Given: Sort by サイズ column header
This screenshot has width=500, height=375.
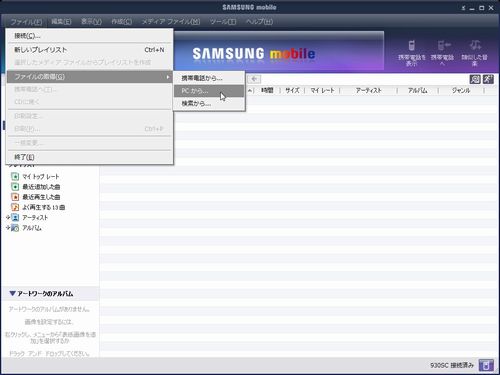Looking at the screenshot, I should (x=292, y=90).
